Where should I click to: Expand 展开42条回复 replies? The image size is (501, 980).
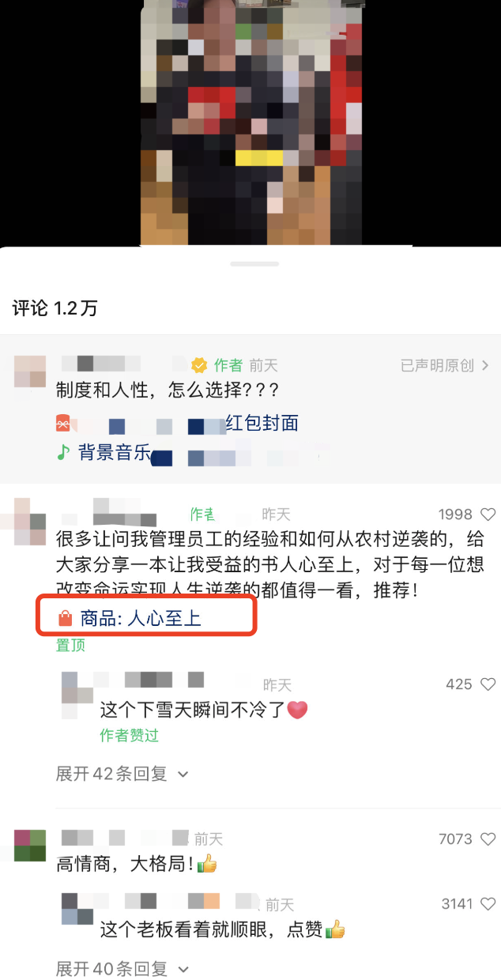[x=122, y=774]
